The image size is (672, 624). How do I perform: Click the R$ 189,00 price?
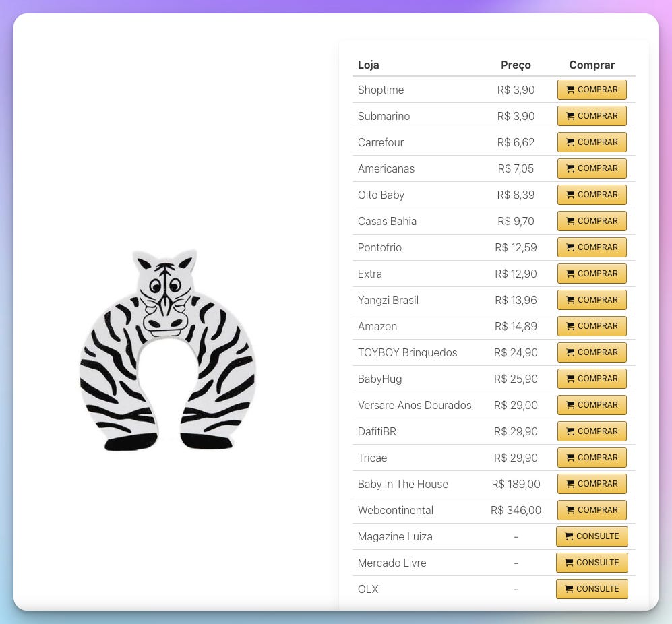coord(516,484)
